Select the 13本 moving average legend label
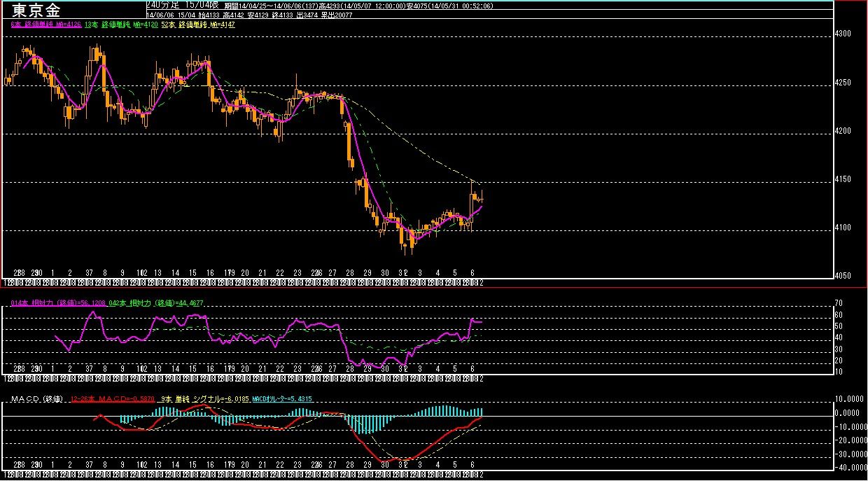The width and height of the screenshot is (868, 481). [x=120, y=25]
